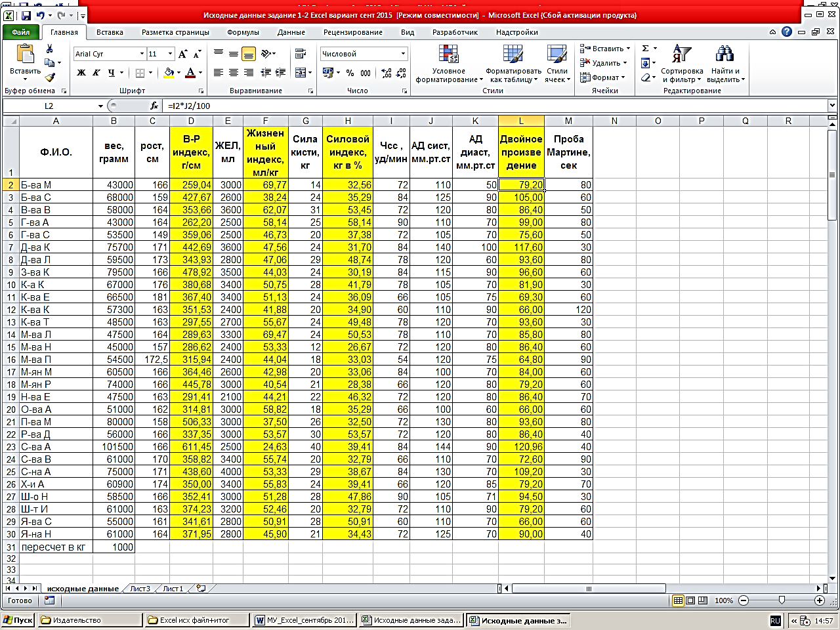Click the Cut scissors icon
The width and height of the screenshot is (840, 630).
50,49
